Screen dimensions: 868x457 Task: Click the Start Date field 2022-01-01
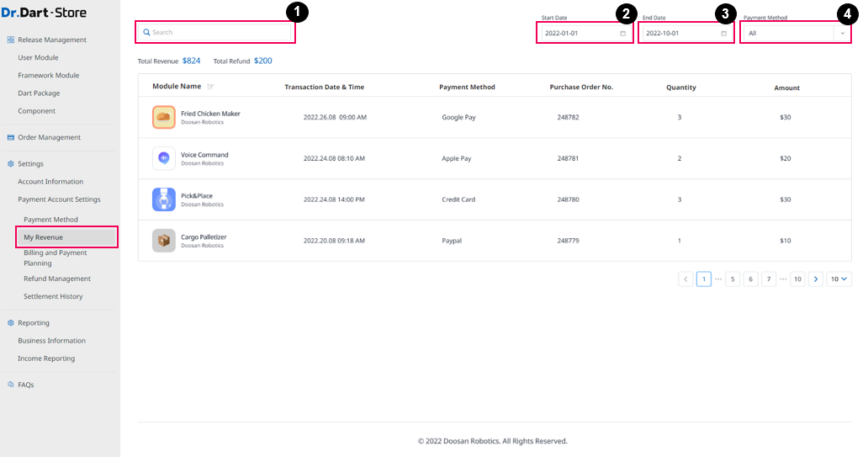point(585,33)
